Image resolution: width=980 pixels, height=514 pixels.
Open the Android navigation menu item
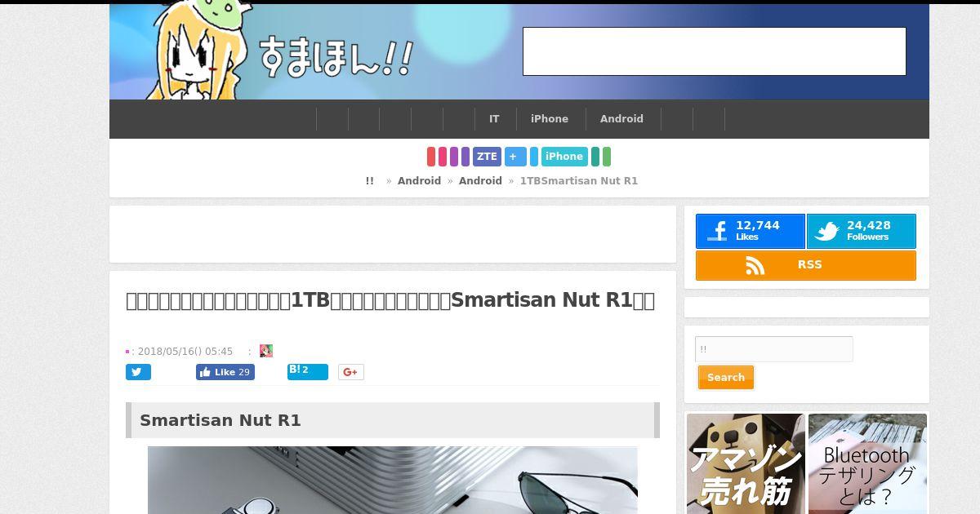tap(621, 119)
